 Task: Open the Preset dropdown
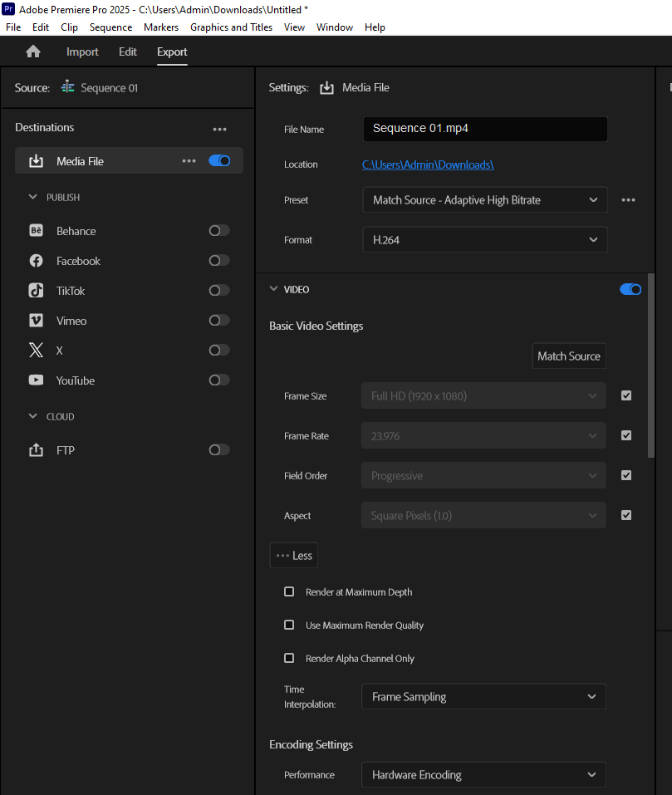(x=485, y=199)
